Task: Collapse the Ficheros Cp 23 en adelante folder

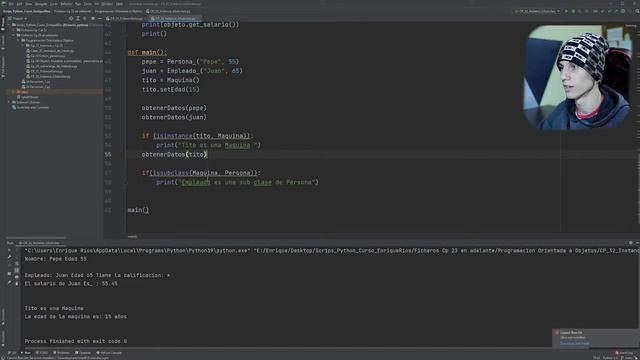Action: point(14,36)
